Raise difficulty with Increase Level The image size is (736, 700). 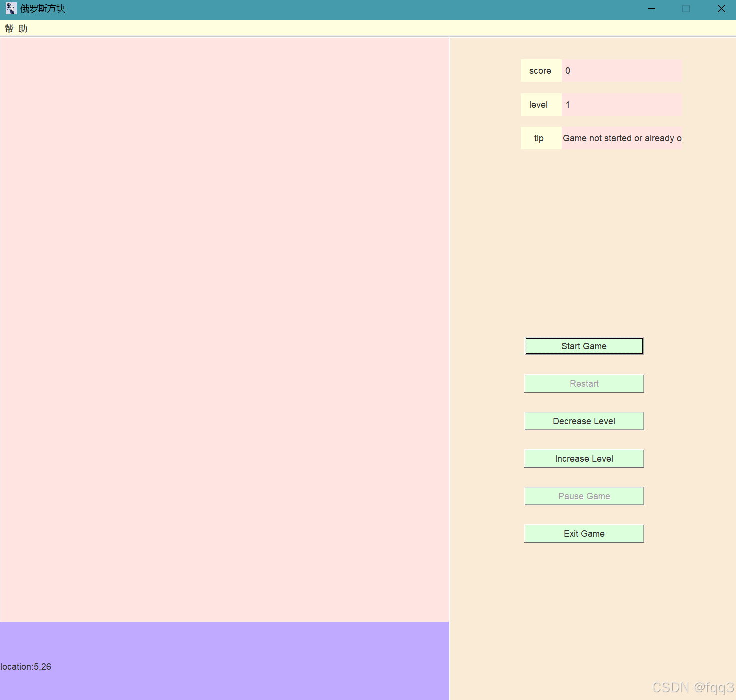[584, 459]
